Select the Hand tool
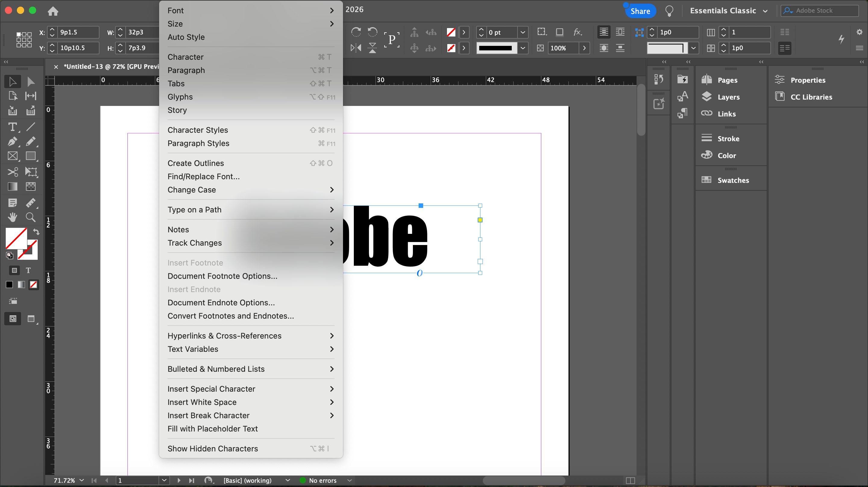The height and width of the screenshot is (487, 868). tap(12, 217)
